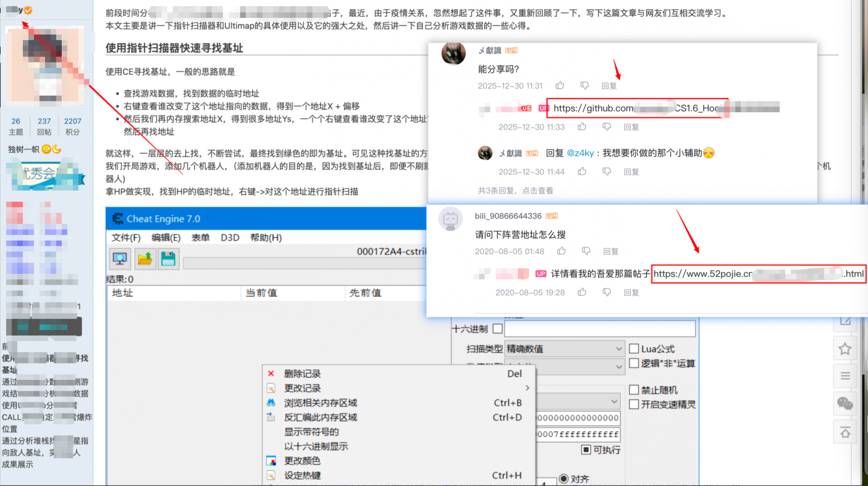The image size is (868, 486).
Task: Like the 52pojie link reply from 19:28
Action: 582,292
